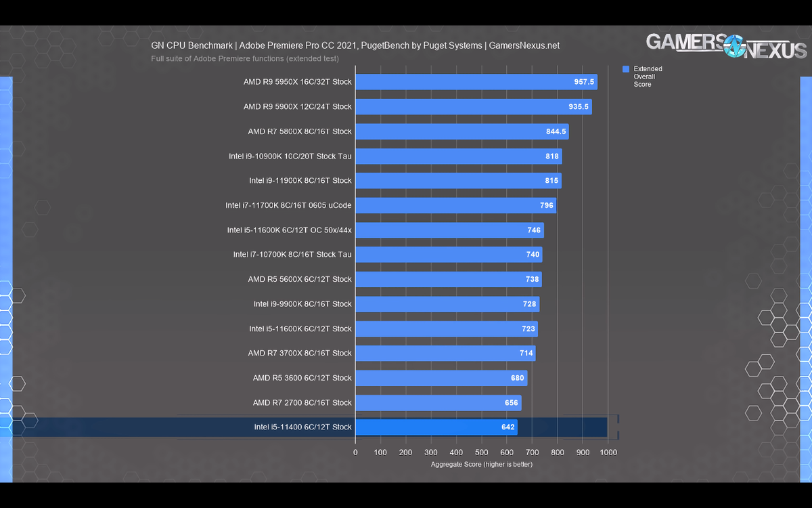Click the 100 axis tick label
The image size is (812, 508).
pos(380,452)
